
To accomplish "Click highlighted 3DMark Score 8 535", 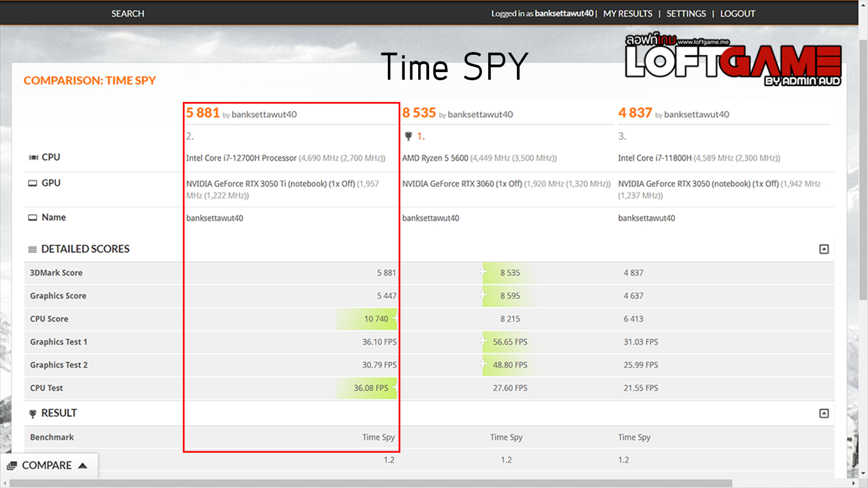I will (510, 273).
